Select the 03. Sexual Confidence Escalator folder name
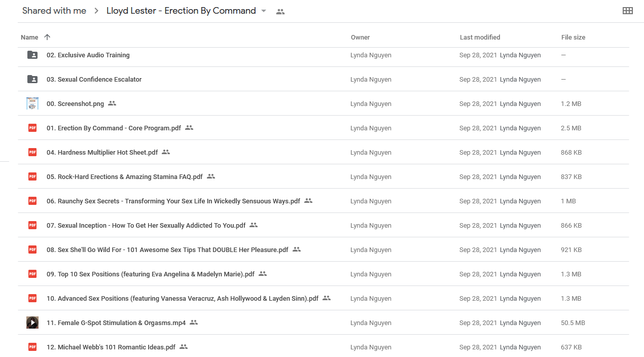The width and height of the screenshot is (644, 357). coord(94,79)
